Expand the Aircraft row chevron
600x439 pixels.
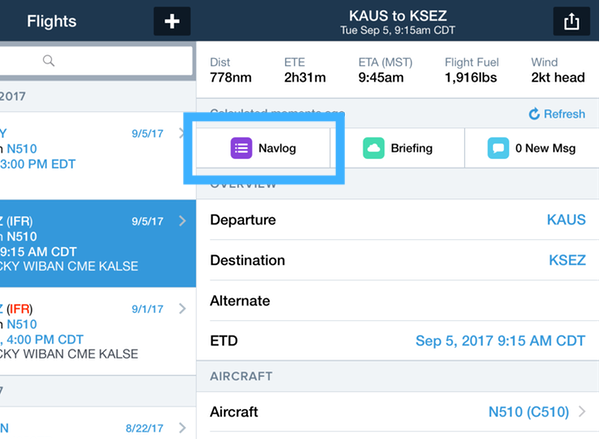pyautogui.click(x=583, y=412)
